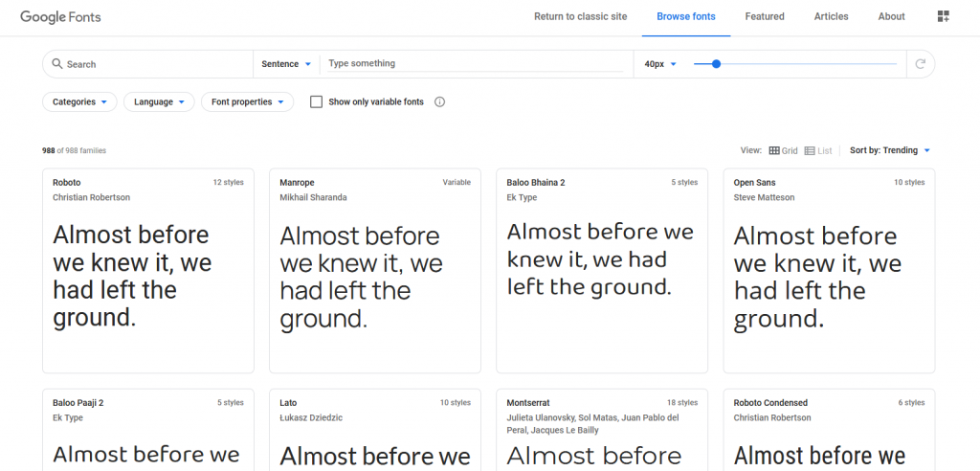The image size is (980, 471).
Task: Open the Language filter dropdown
Action: [159, 102]
